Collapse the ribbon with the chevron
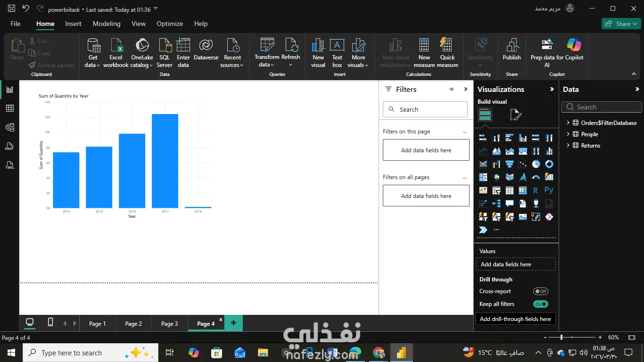The image size is (644, 362). 634,74
